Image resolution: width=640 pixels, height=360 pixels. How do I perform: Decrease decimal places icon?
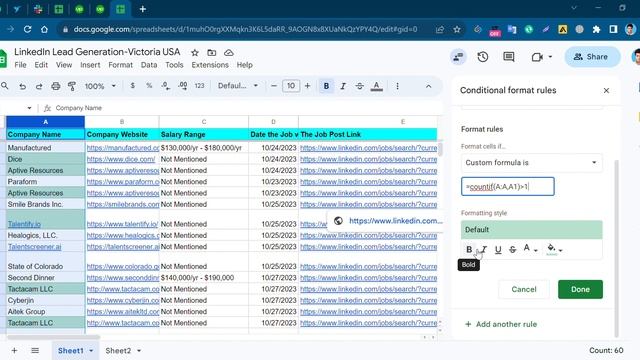165,86
